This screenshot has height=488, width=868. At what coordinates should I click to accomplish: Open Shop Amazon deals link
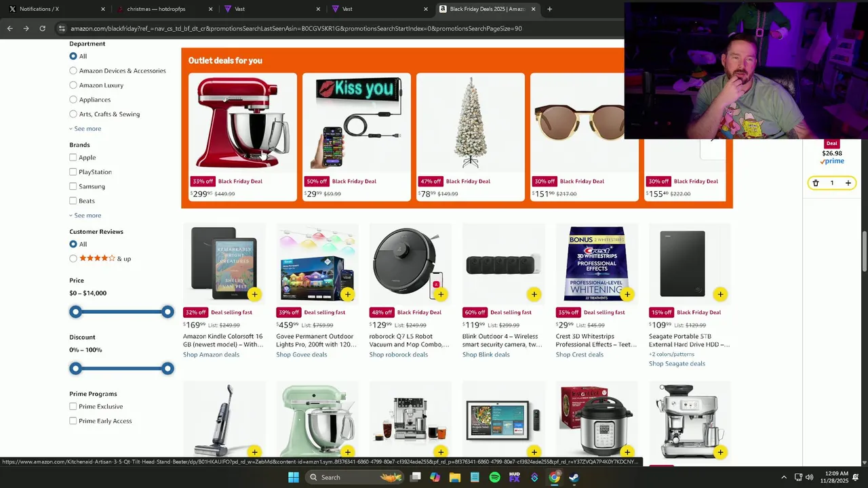tap(211, 354)
